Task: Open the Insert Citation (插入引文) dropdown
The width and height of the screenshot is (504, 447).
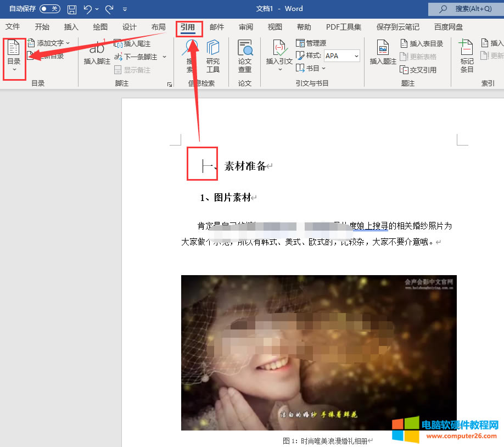Action: 279,57
